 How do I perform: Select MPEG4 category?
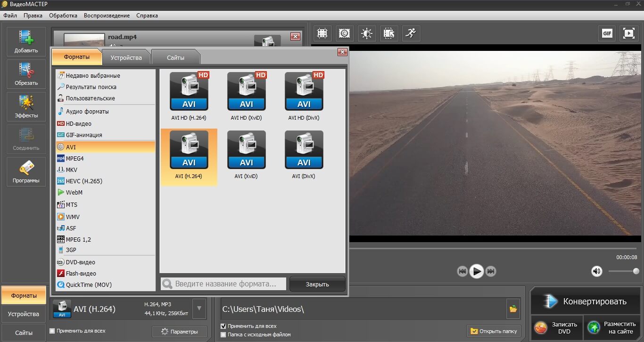click(106, 158)
